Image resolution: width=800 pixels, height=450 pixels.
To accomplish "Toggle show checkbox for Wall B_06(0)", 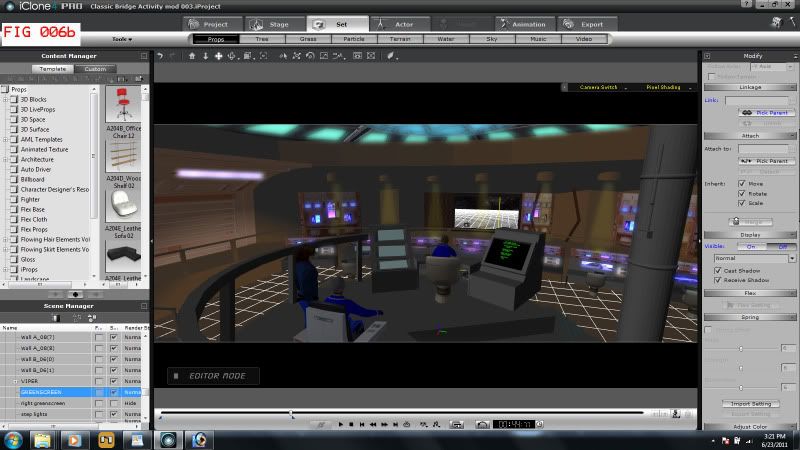I will (113, 359).
